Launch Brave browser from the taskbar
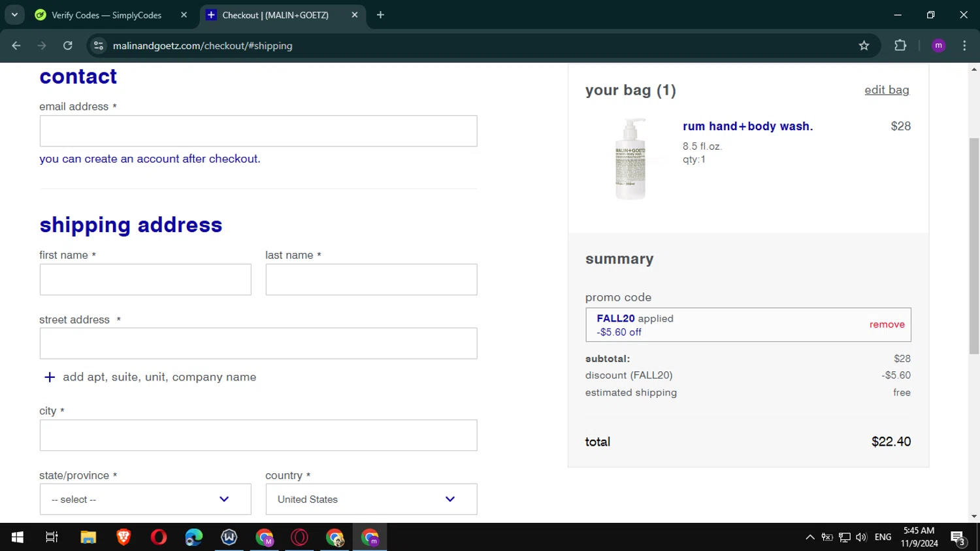The width and height of the screenshot is (980, 551). tap(123, 537)
